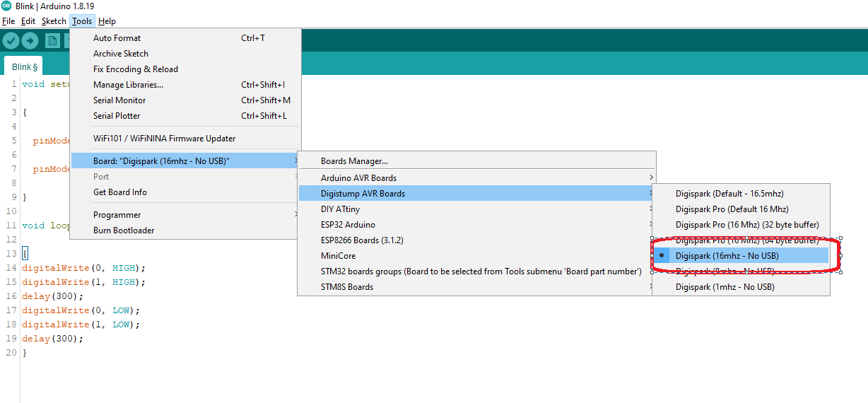Click the Arduino logo in title bar
Screen dimensions: 868x403
pyautogui.click(x=6, y=6)
